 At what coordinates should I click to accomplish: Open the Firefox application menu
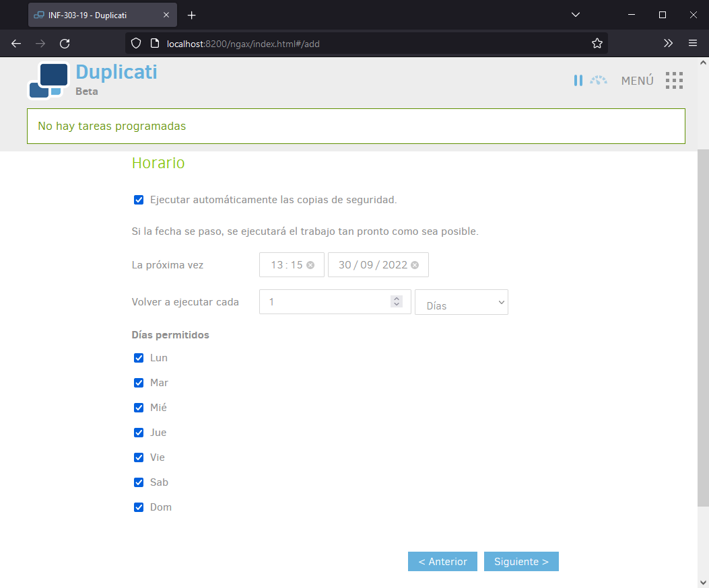click(x=692, y=43)
